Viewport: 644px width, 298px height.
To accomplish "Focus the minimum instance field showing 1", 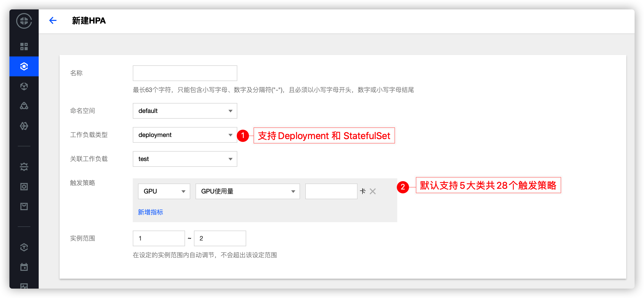I will point(159,238).
